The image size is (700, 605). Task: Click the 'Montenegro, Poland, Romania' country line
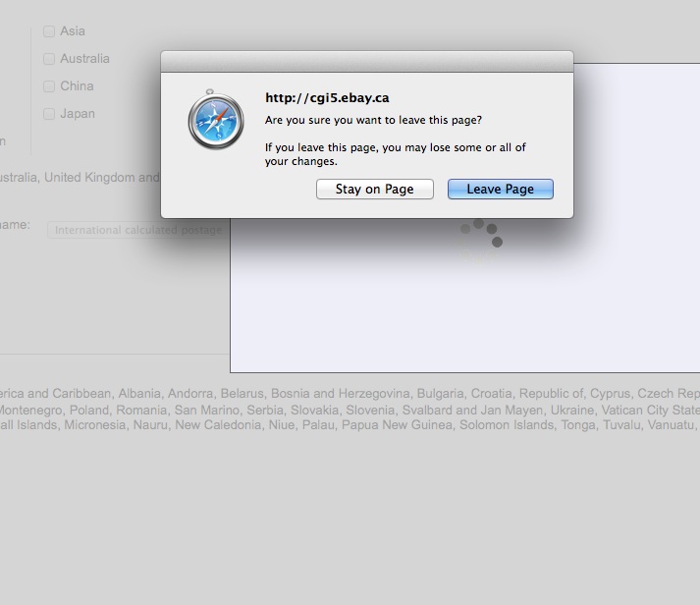pos(350,410)
